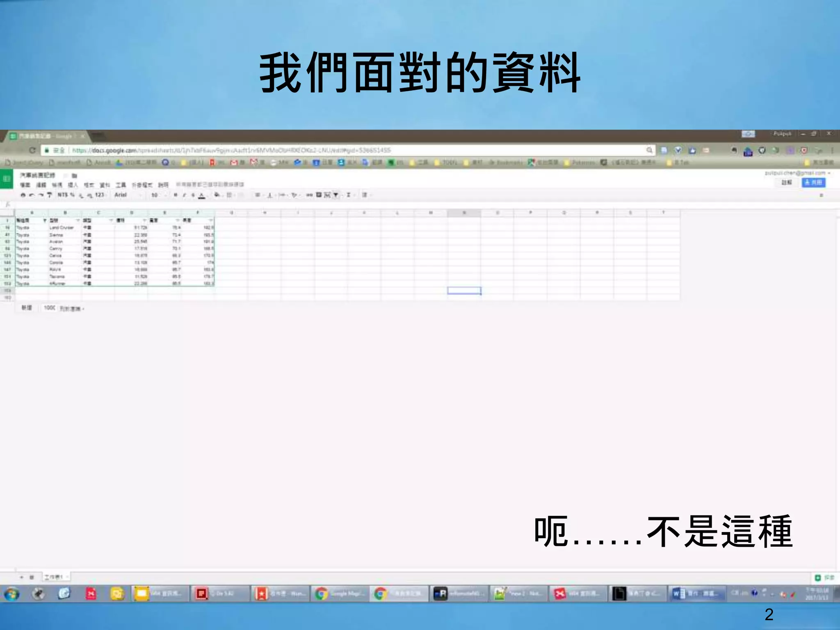
Task: Click the filter funnel toolbar icon
Action: pyautogui.click(x=336, y=195)
